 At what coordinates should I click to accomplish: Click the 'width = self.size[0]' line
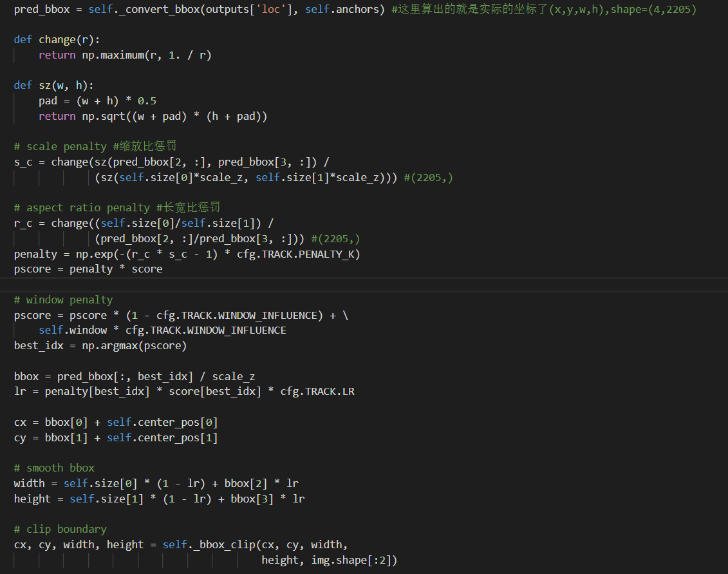(156, 483)
